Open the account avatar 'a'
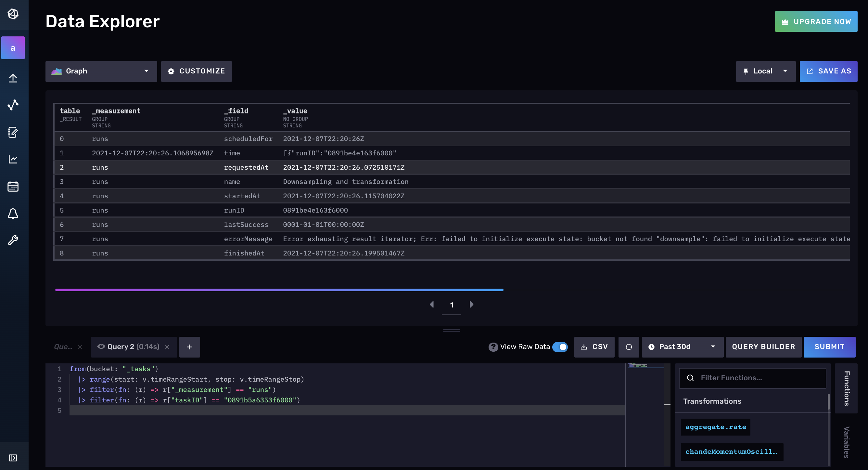 (x=13, y=48)
